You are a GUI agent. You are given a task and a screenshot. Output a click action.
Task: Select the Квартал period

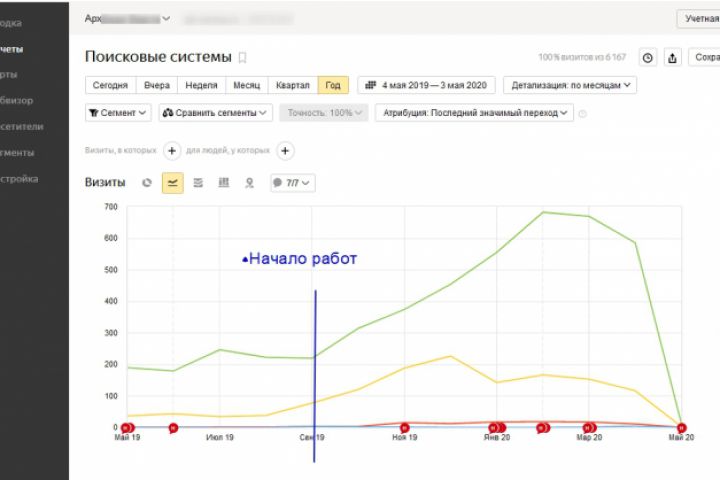[293, 85]
